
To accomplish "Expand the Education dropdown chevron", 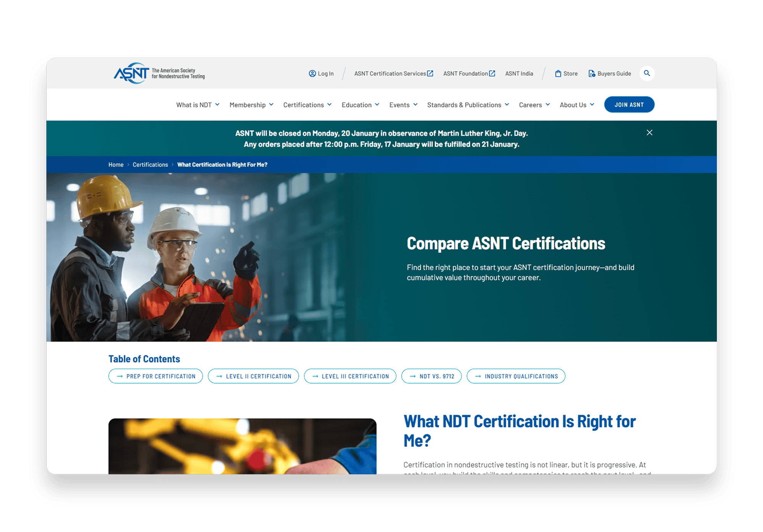I will (377, 105).
